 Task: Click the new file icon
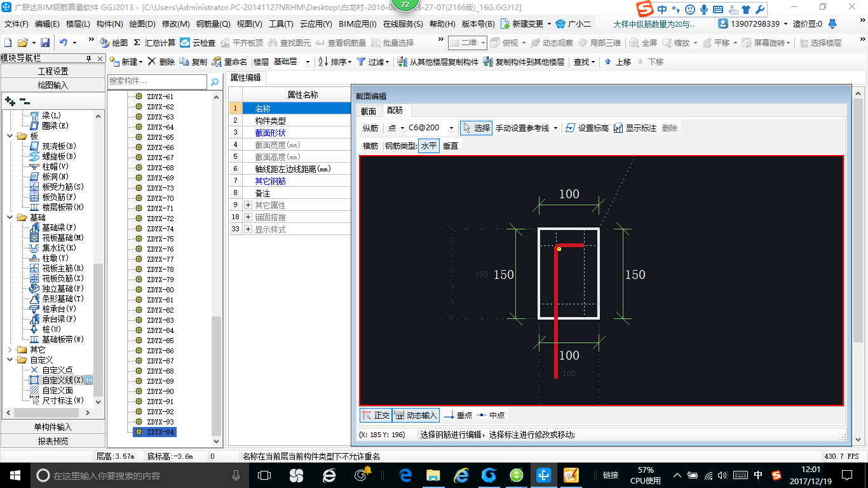point(8,43)
